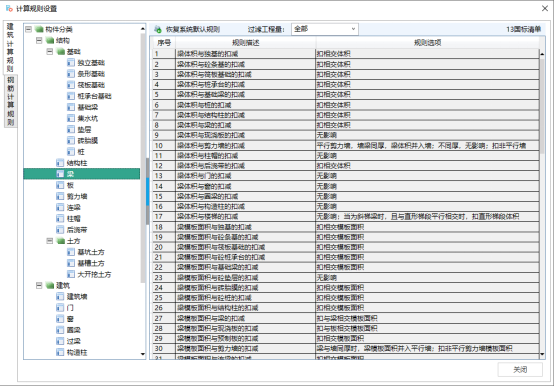554x387 pixels.
Task: Click the icon beside 基础梁
Action: (x=71, y=107)
